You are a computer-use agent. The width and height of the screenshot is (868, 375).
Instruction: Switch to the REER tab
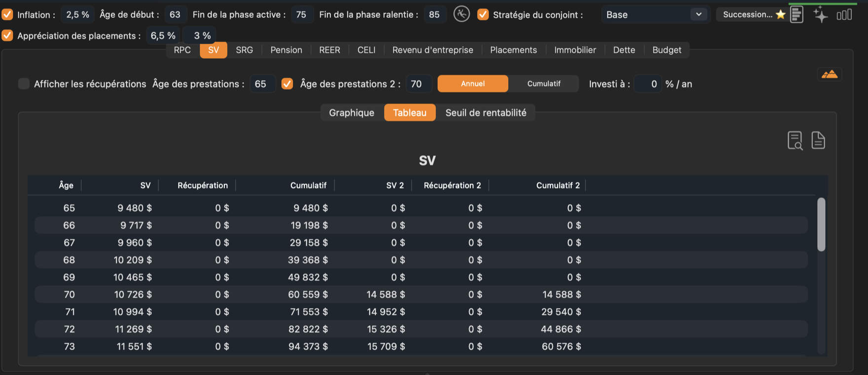[x=330, y=50]
